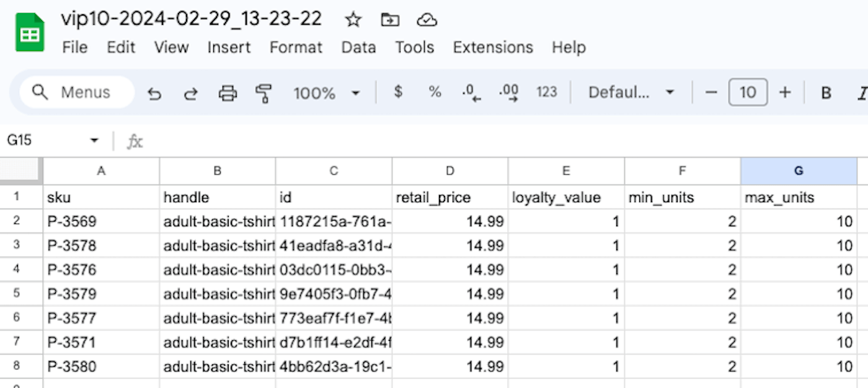Screen dimensions: 868x388
Task: Click the select-all corner box
Action: (x=21, y=171)
